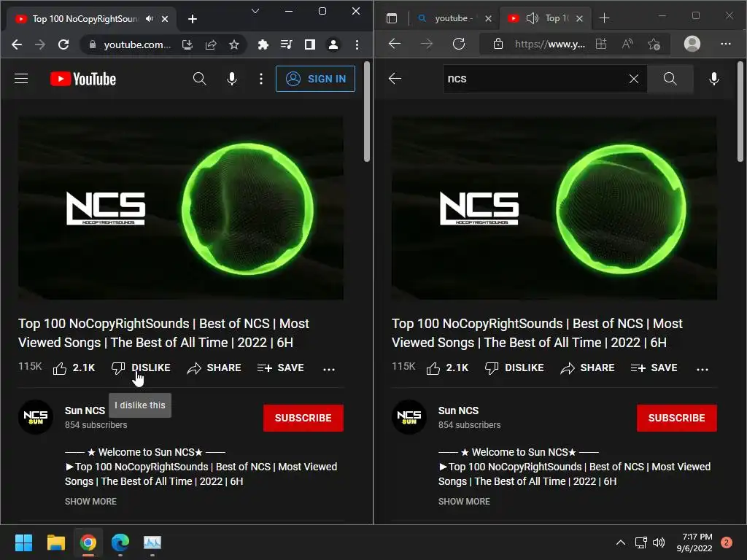Open Edge settings and more menu
The width and height of the screenshot is (747, 560).
pos(726,44)
